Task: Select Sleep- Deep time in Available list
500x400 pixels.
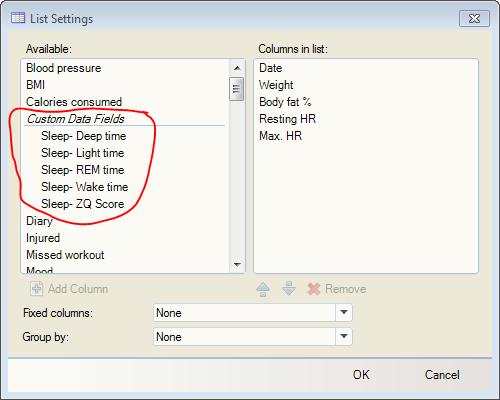Action: pos(84,136)
